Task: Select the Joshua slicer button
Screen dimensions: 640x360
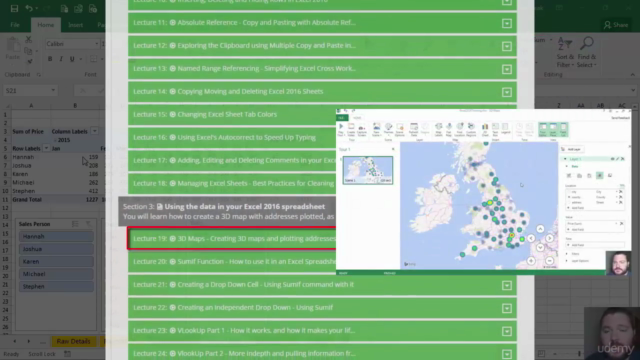Action: 56,249
